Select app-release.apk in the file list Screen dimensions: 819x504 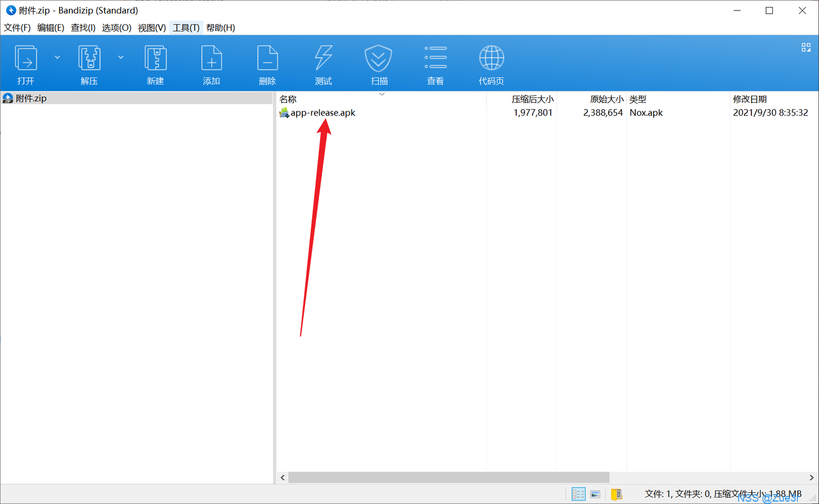[323, 113]
